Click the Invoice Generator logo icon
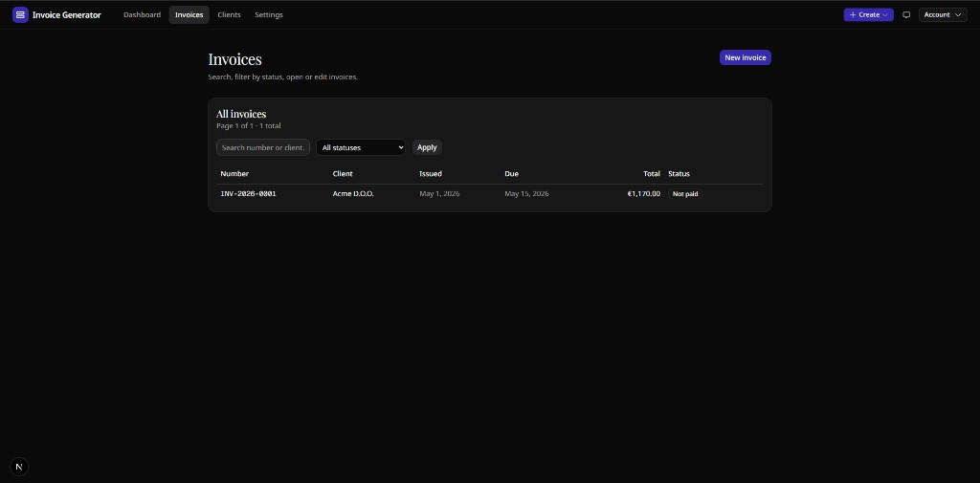980x483 pixels. click(21, 15)
